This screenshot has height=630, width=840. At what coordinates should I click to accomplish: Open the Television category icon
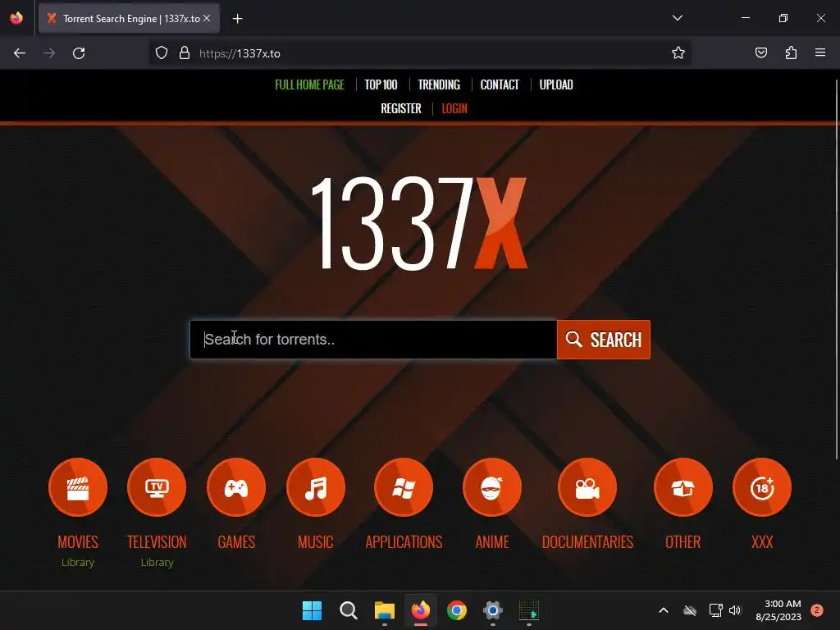pos(157,487)
